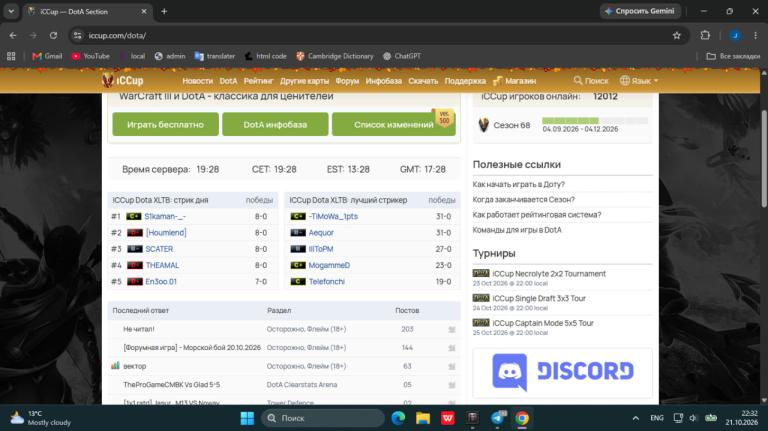Click the Discord banner
Screen dimensions: 768x431
pyautogui.click(x=562, y=372)
